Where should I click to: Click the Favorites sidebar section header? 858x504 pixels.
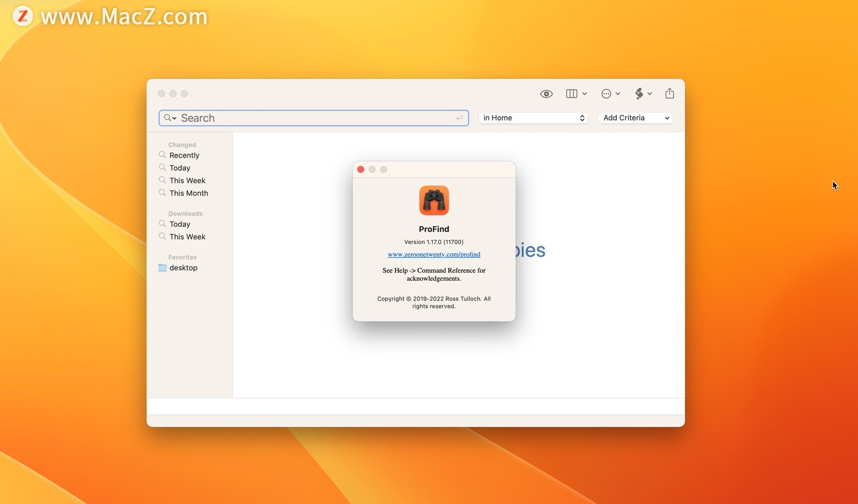pyautogui.click(x=183, y=257)
